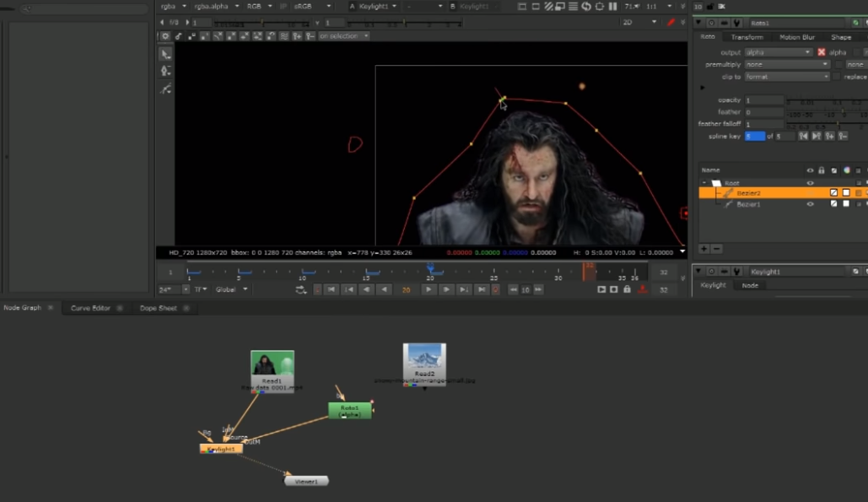
Task: Open the Curve Editor tab
Action: coord(90,308)
